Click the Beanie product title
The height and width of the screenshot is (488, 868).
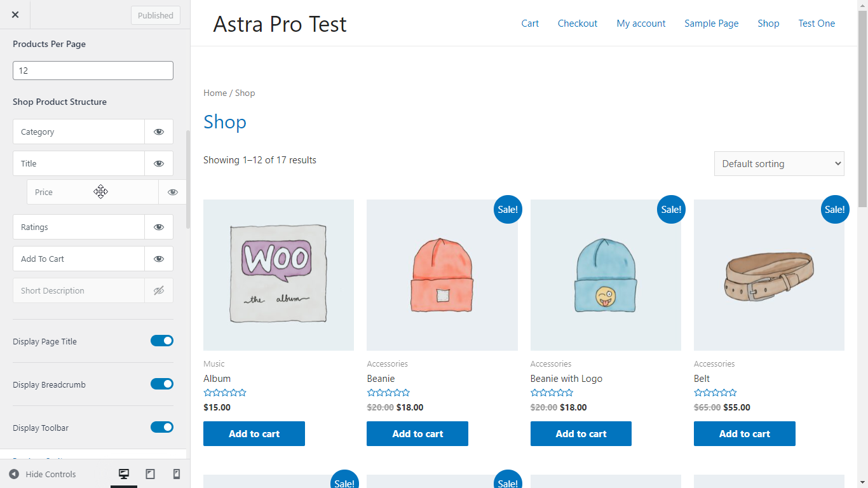point(381,378)
